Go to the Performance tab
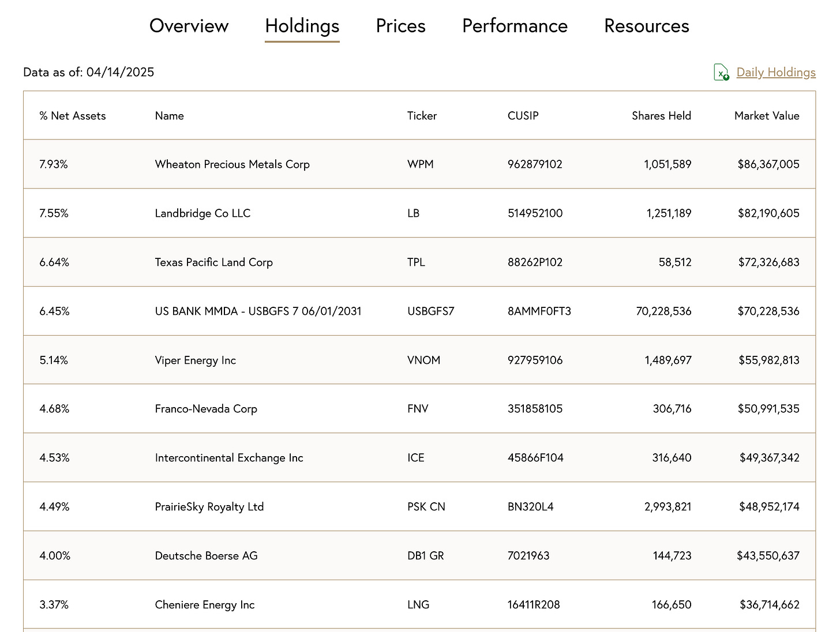This screenshot has width=840, height=632. 515,26
